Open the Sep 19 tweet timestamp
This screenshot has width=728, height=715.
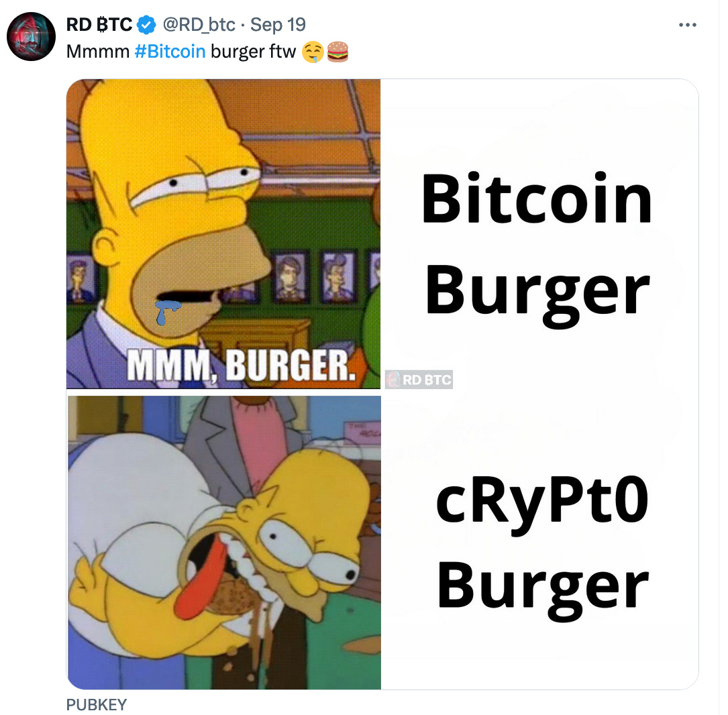point(278,25)
